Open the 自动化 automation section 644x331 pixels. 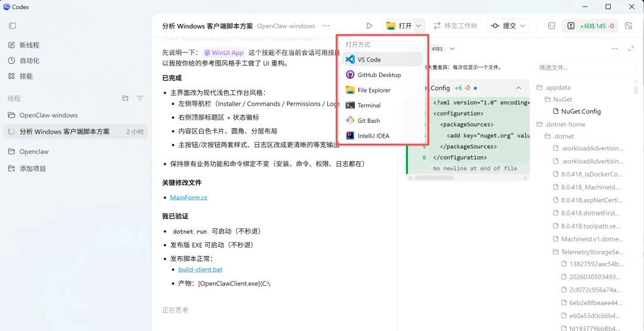24,60
